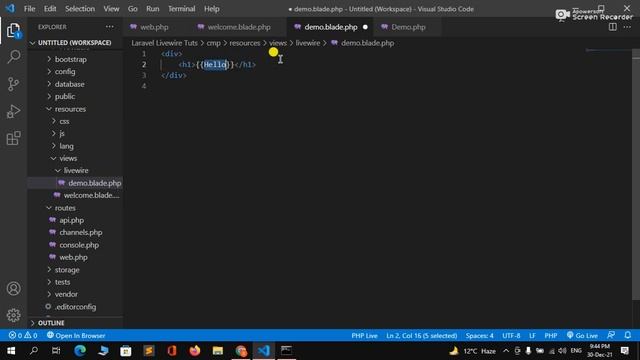Screen dimensions: 640x360
Task: Split the editor to the right
Action: (613, 27)
